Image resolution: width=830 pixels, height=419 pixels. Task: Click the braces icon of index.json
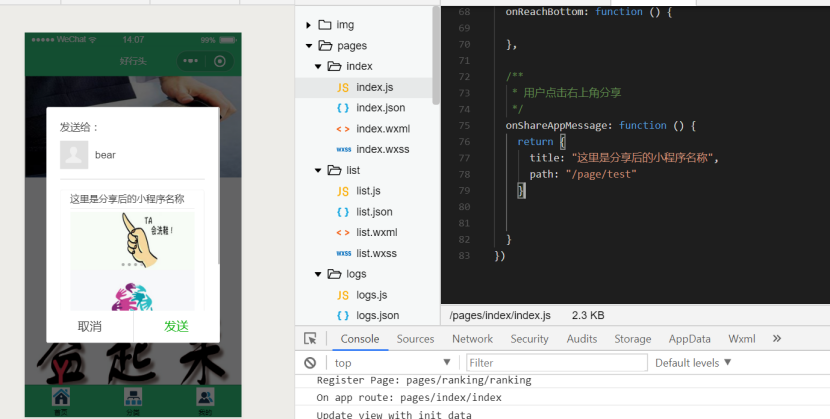(343, 108)
